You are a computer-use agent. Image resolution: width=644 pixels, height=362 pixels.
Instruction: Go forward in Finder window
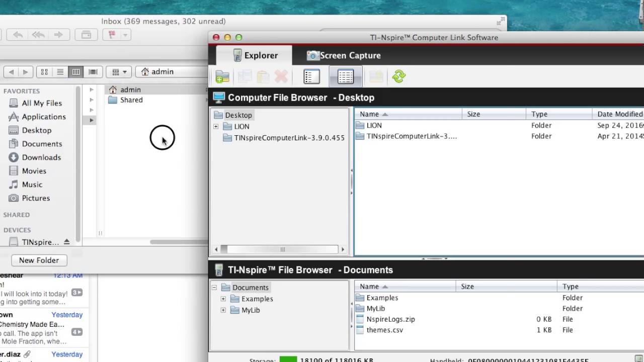coord(25,72)
